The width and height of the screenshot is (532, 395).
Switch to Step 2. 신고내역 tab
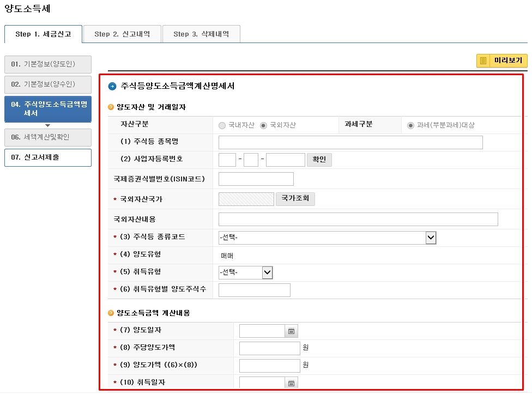[122, 34]
